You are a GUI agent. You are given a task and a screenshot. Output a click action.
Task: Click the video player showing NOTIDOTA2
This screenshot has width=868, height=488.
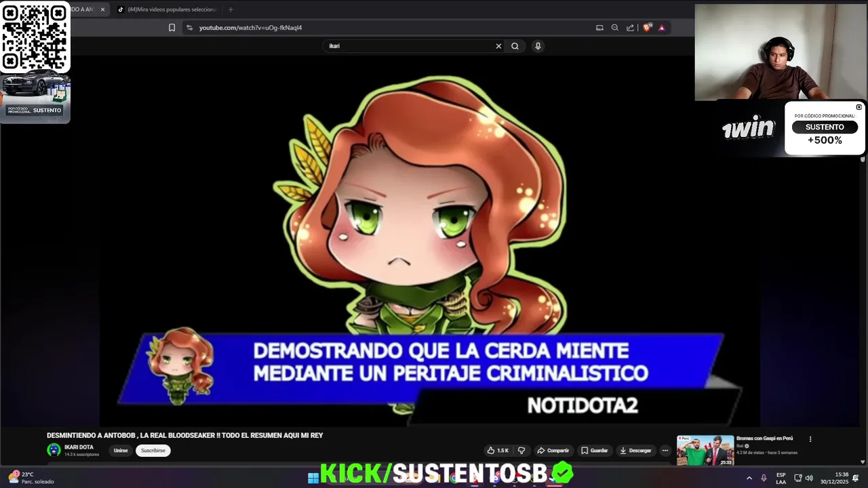coord(431,241)
